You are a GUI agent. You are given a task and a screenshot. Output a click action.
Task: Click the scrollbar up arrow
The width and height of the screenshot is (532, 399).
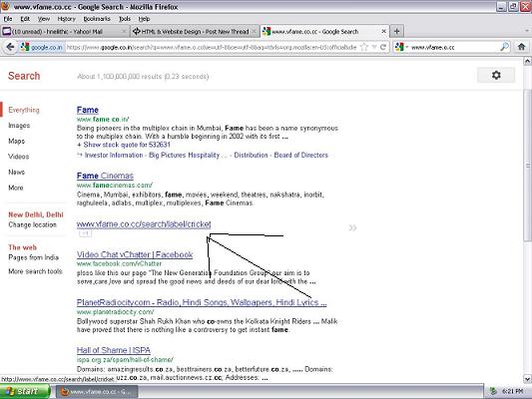(x=528, y=62)
